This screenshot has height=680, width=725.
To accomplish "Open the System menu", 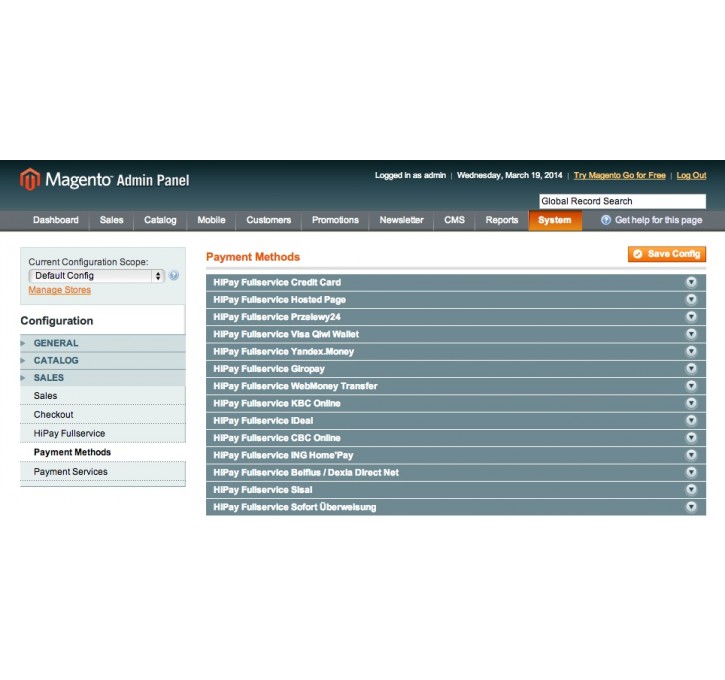I will pos(555,220).
